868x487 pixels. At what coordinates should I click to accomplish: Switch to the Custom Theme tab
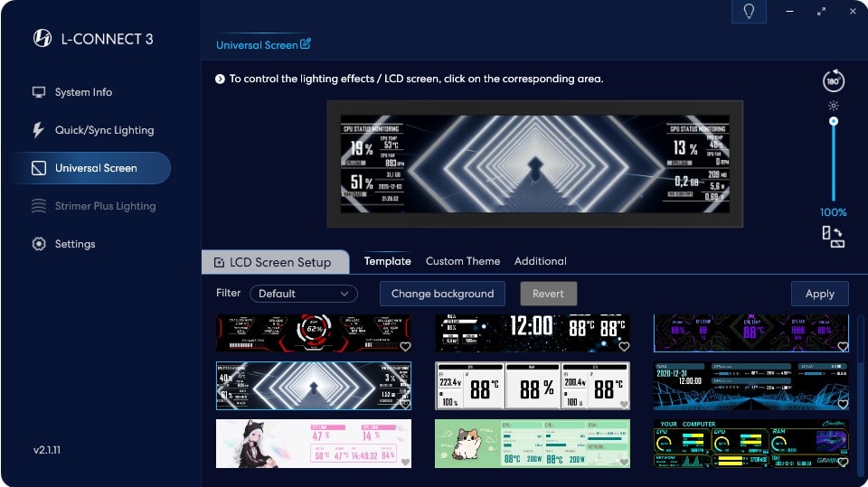(462, 261)
